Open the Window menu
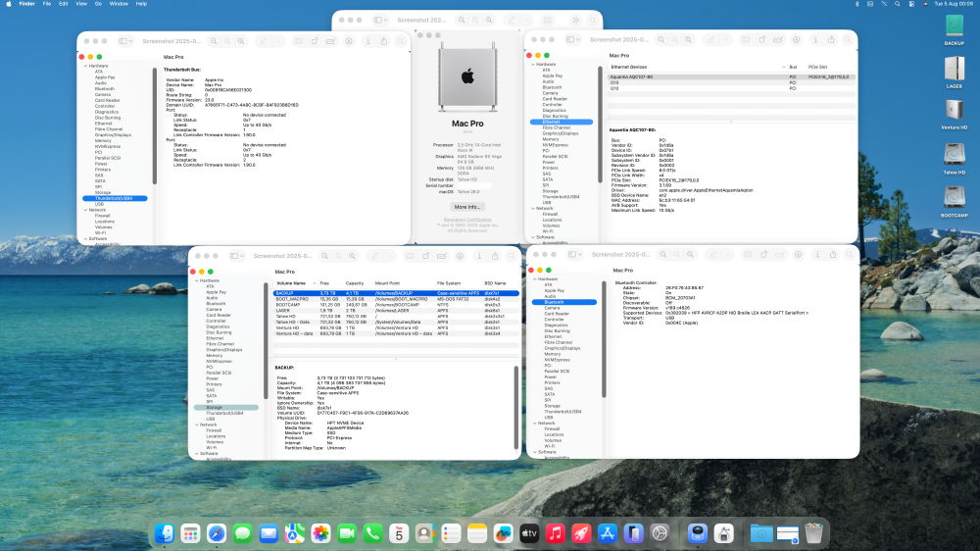 point(119,4)
